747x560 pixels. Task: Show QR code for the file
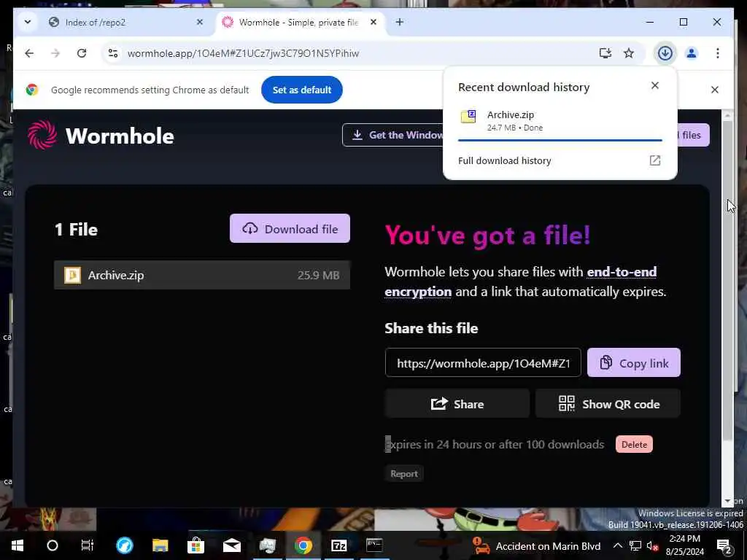pyautogui.click(x=608, y=404)
